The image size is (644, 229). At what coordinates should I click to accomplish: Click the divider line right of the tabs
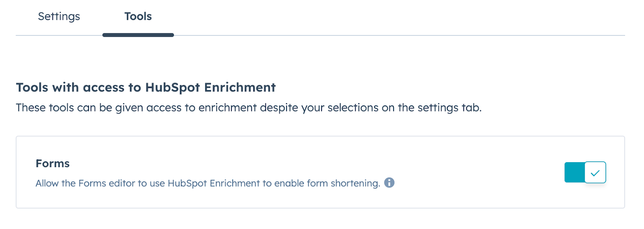point(399,35)
